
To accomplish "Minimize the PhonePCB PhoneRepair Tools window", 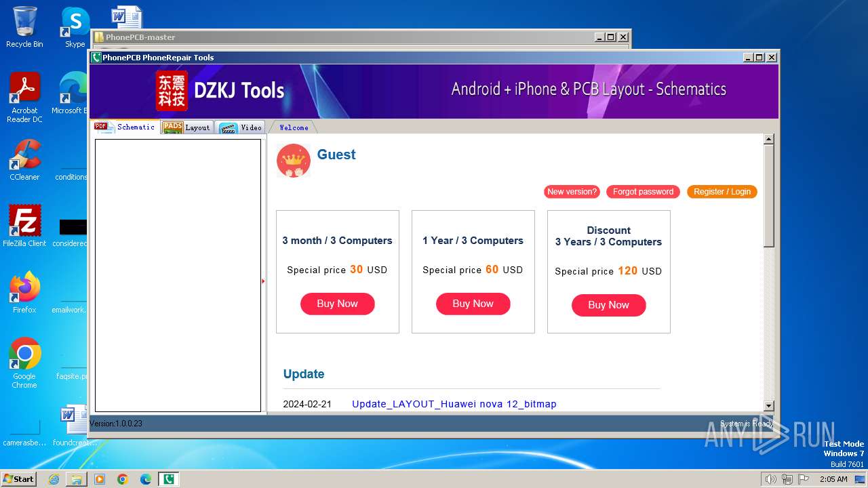I will (x=749, y=58).
